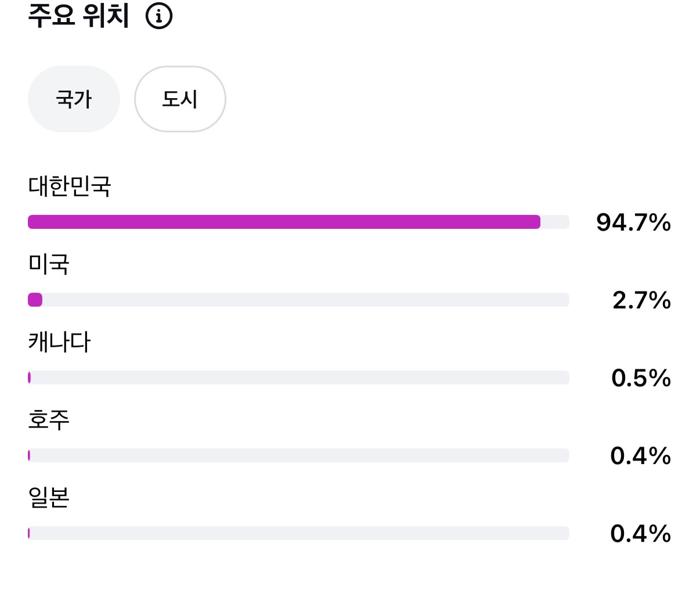Click the 캐나다 progress bar

(x=298, y=377)
